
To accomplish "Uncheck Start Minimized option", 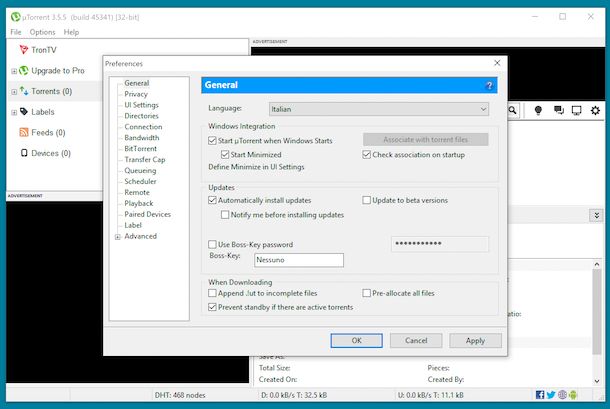I will click(x=225, y=154).
